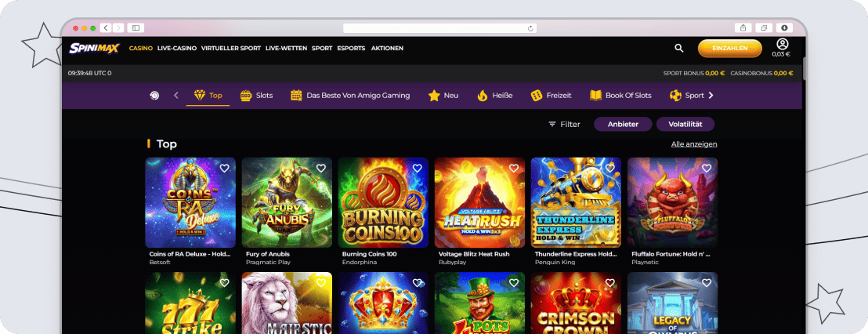The width and height of the screenshot is (868, 334).
Task: Click the diamond Top category icon
Action: [200, 96]
